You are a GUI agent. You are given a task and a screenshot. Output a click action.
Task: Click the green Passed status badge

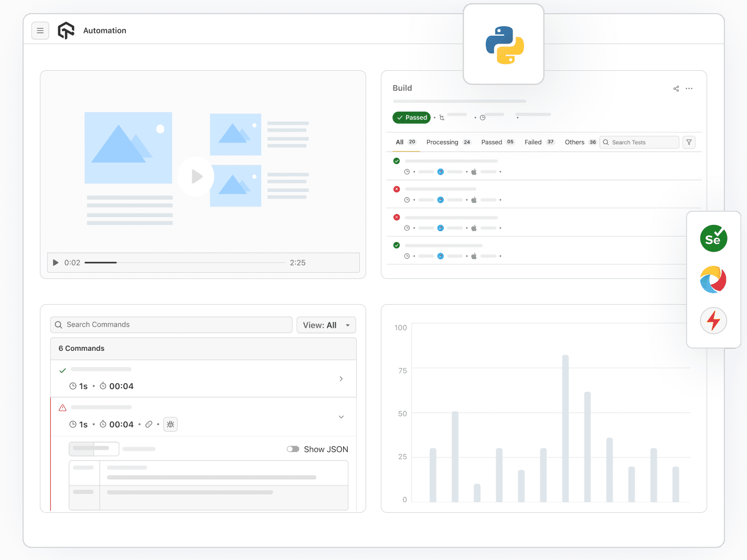pyautogui.click(x=411, y=117)
